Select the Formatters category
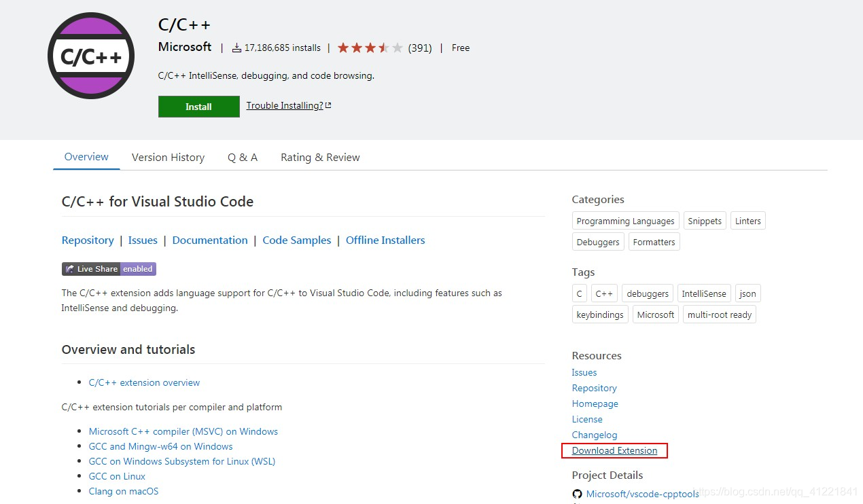The width and height of the screenshot is (863, 504). (x=654, y=242)
